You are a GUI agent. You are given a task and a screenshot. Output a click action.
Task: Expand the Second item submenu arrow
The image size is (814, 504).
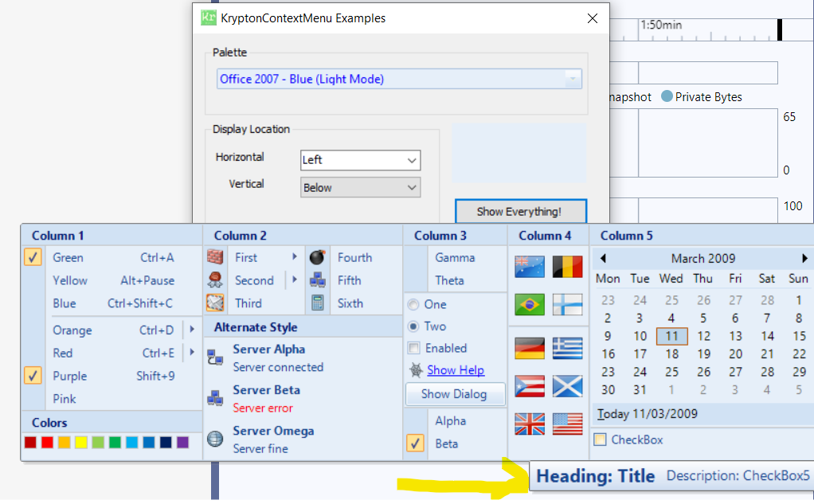click(295, 279)
